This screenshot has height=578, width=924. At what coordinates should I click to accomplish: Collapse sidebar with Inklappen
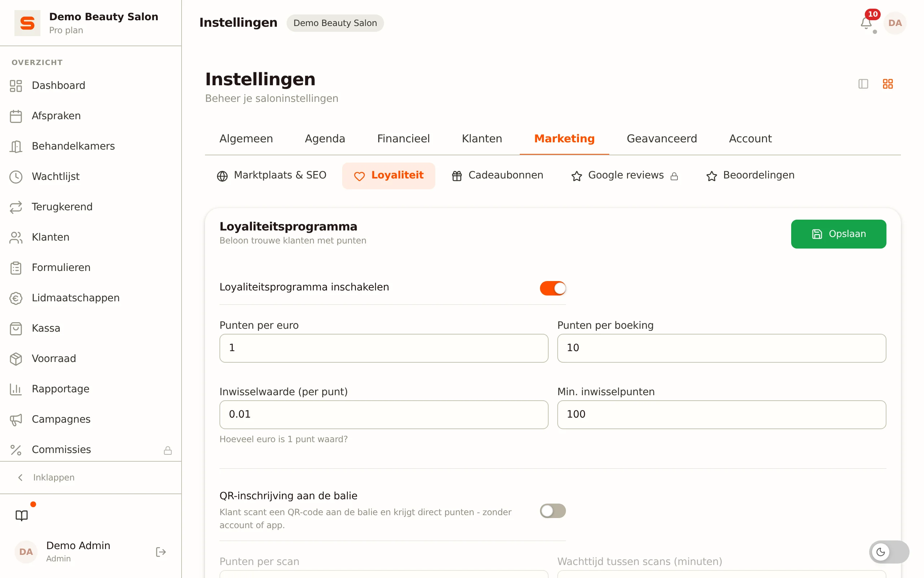pos(46,478)
